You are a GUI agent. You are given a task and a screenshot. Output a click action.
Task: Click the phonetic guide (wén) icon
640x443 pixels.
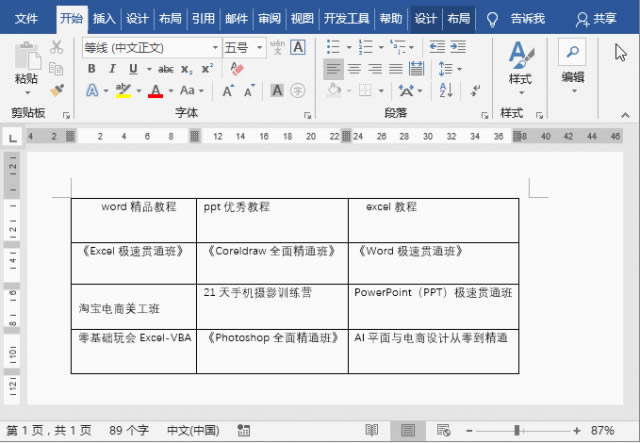click(x=278, y=47)
